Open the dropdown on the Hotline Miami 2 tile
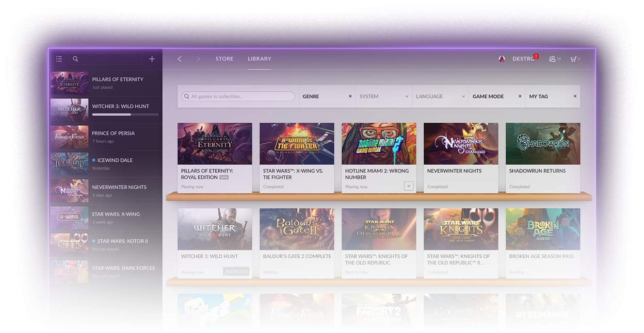 click(408, 186)
